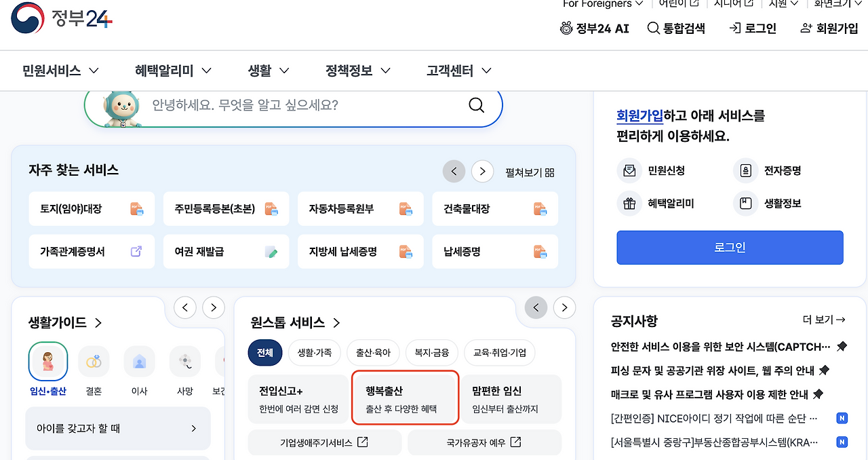Click 민원신청 icon
The image size is (868, 460).
(x=629, y=171)
